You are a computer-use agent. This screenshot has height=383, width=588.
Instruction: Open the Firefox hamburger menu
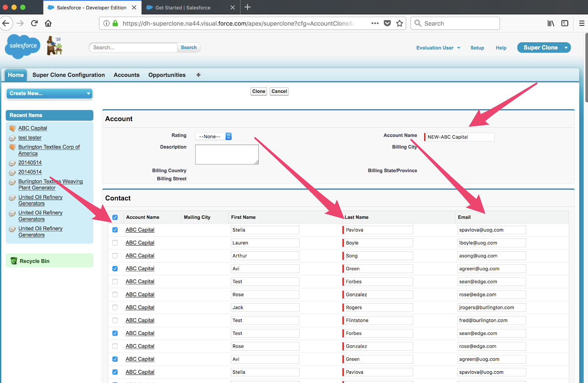coord(581,23)
